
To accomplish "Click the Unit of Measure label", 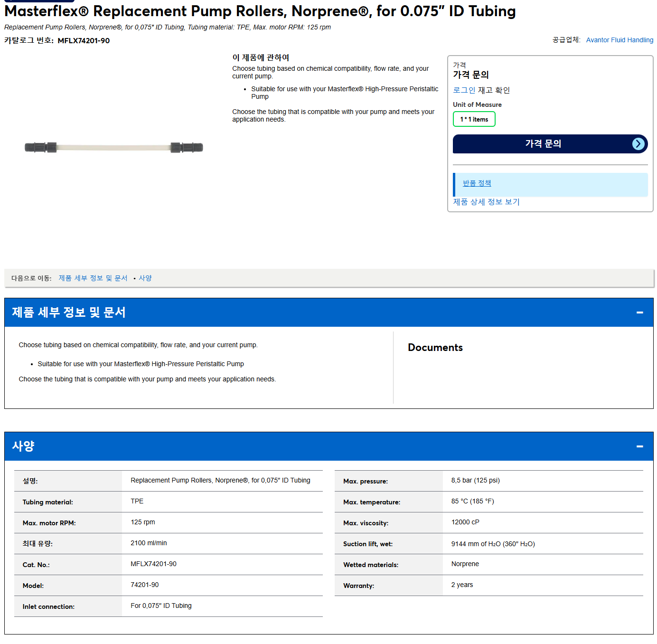I will [x=477, y=104].
